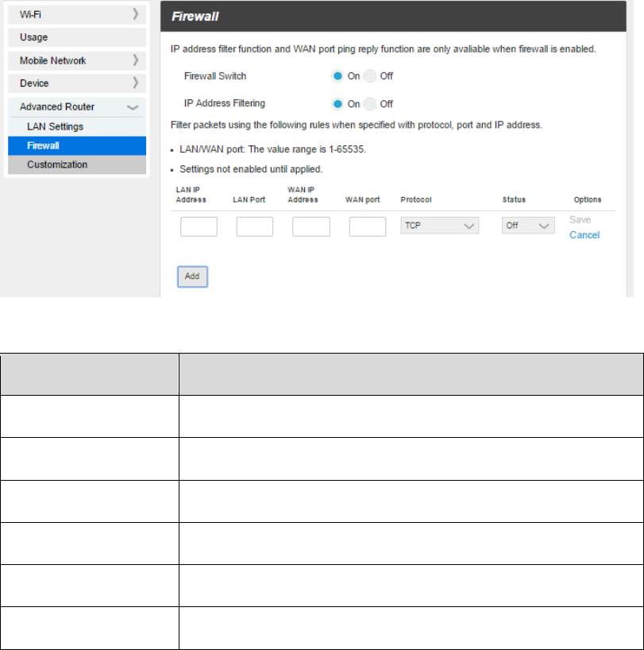Click the WAN port input field
Viewport: 644px width, 650px height.
(367, 227)
